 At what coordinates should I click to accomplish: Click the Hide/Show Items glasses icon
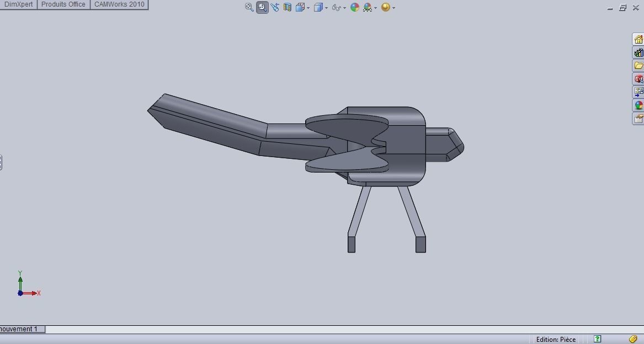click(337, 7)
